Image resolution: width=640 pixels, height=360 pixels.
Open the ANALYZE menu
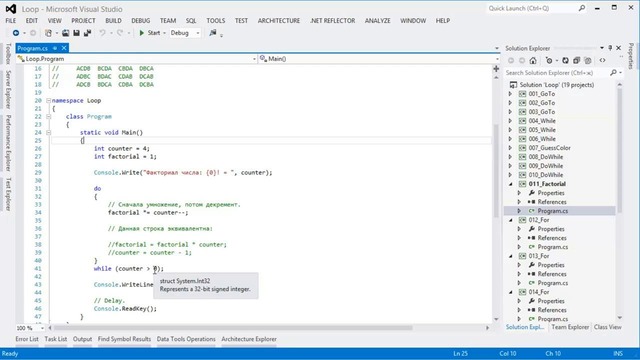[378, 20]
